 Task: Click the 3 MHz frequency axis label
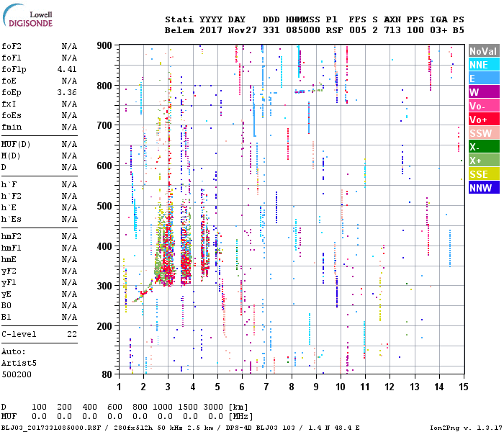[168, 387]
